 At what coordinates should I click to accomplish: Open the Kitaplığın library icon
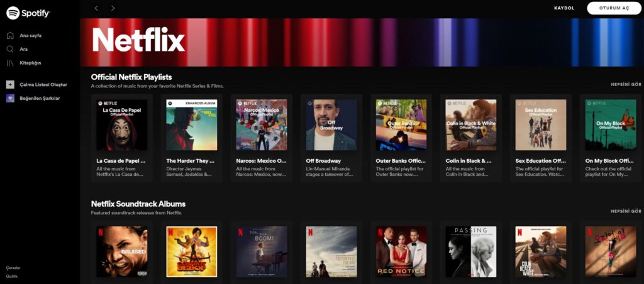[x=10, y=63]
